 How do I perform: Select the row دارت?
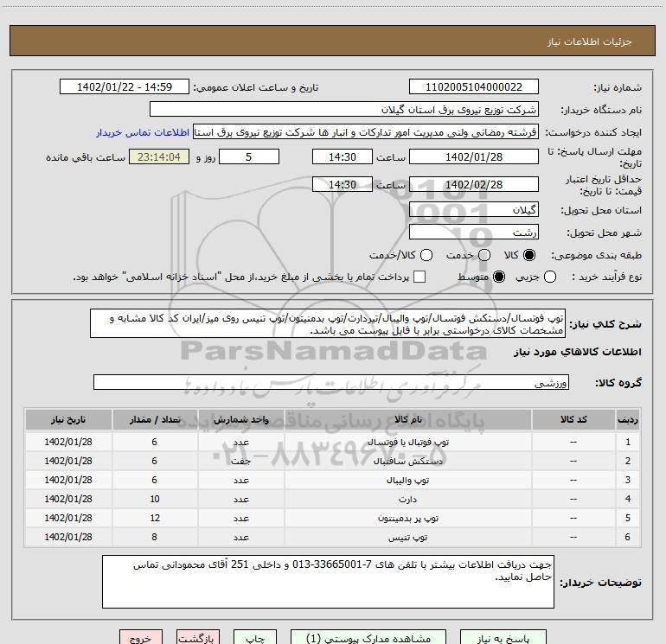click(333, 500)
